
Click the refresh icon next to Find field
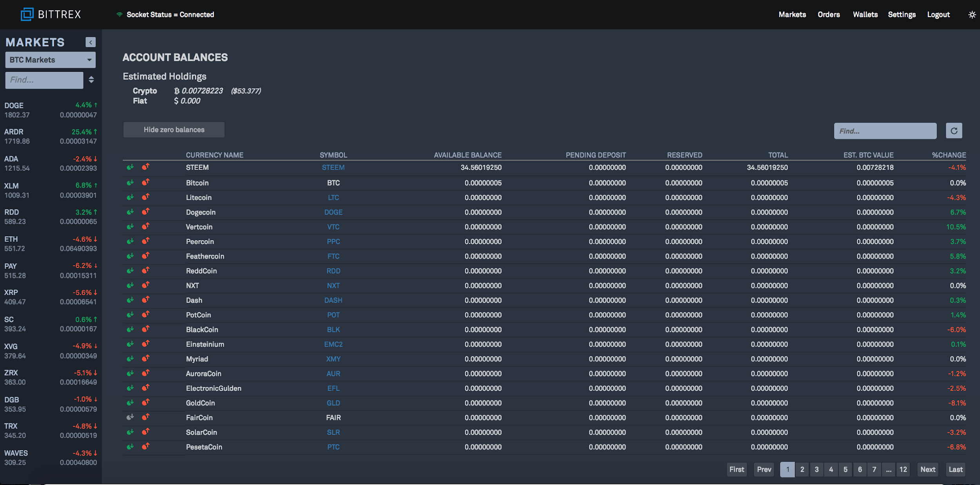pyautogui.click(x=955, y=131)
